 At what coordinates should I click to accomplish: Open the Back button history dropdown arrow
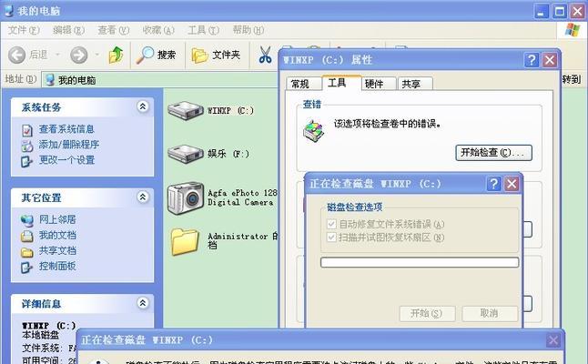tap(57, 55)
